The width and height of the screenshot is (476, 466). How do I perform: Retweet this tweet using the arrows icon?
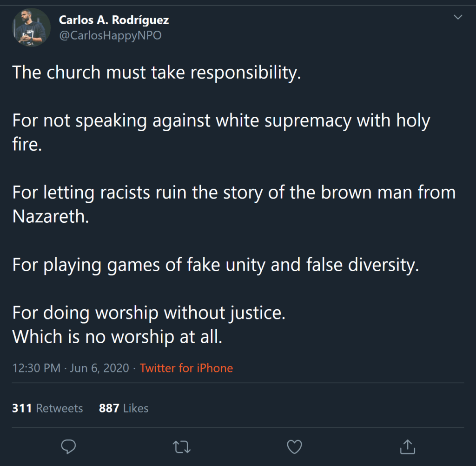pos(181,447)
